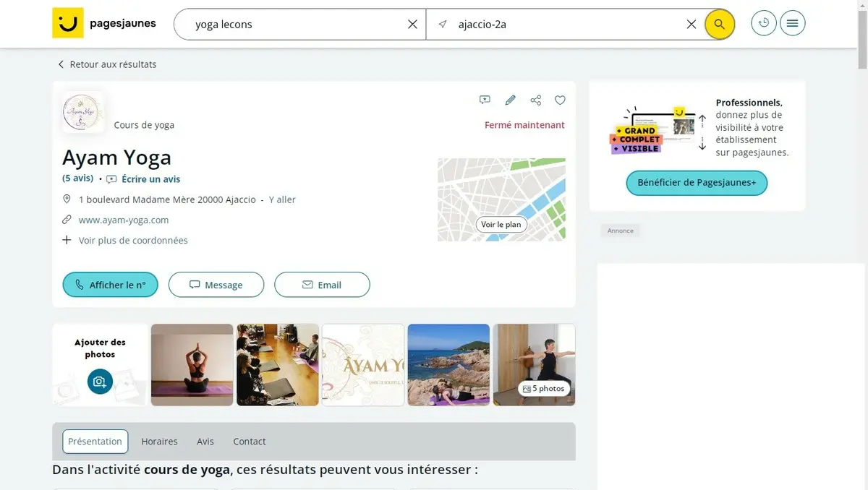Viewport: 868px width, 490px height.
Task: Switch to the Avis tab
Action: [x=205, y=442]
